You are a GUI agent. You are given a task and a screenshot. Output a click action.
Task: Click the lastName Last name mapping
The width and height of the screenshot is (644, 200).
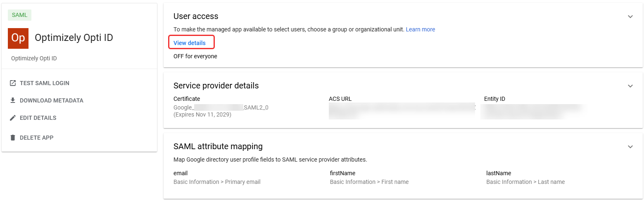(525, 182)
